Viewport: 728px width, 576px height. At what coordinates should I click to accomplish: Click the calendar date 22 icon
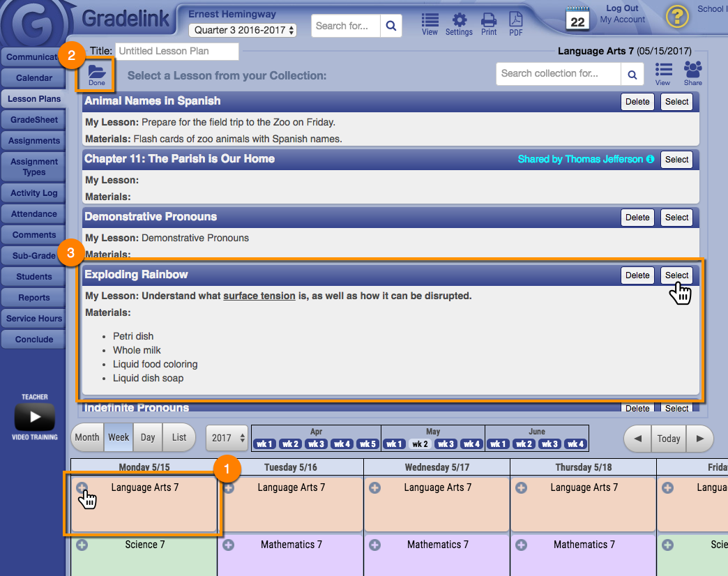(x=577, y=20)
